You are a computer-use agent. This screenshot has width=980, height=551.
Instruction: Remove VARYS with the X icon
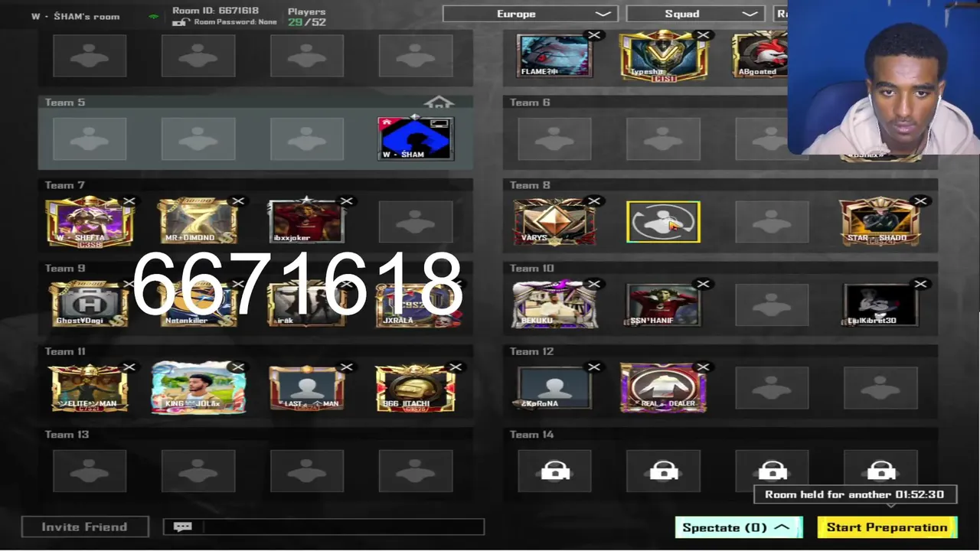[594, 201]
